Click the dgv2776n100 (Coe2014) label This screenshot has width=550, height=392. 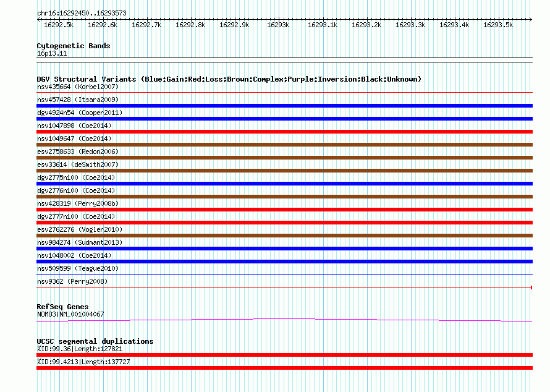tap(76, 190)
